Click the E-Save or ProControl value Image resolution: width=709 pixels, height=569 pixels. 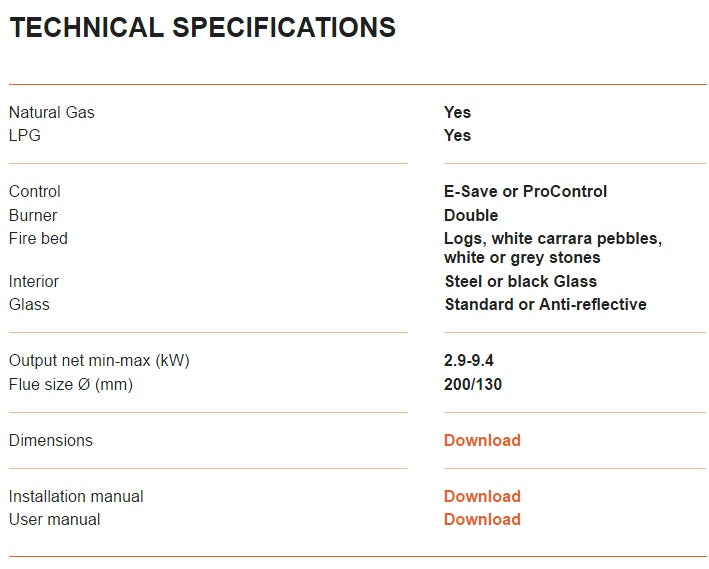tap(525, 191)
